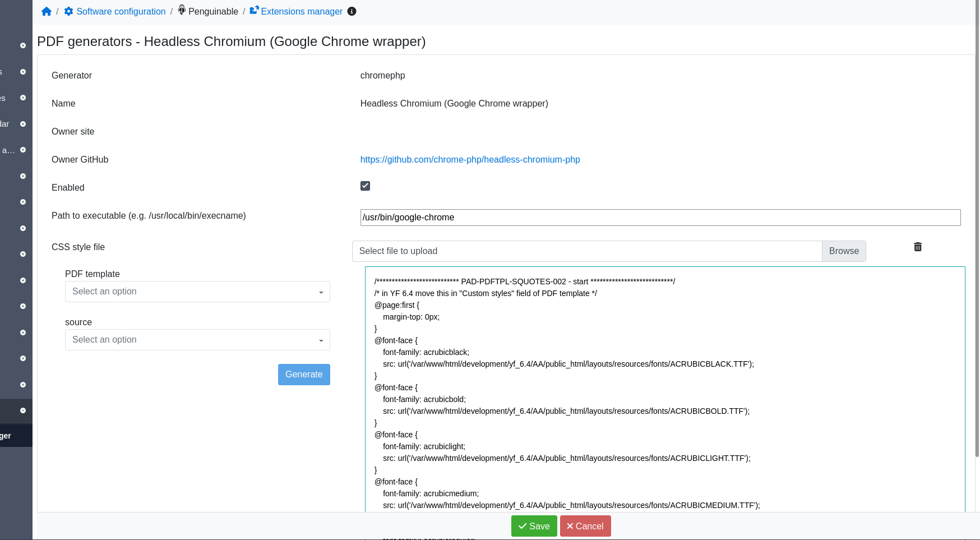Open the headless-chromium-php GitHub link

(x=470, y=160)
